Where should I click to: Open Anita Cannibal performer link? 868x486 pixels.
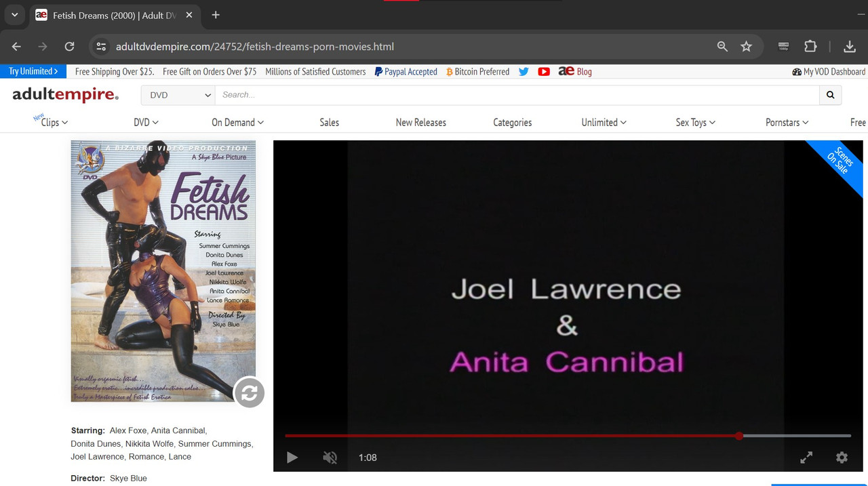tap(178, 430)
